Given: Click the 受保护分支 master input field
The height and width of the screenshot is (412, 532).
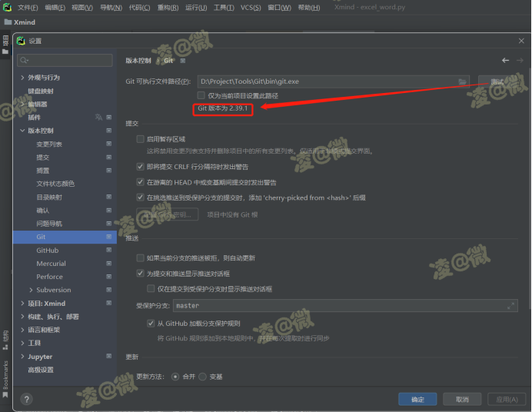Looking at the screenshot, I should pos(345,306).
